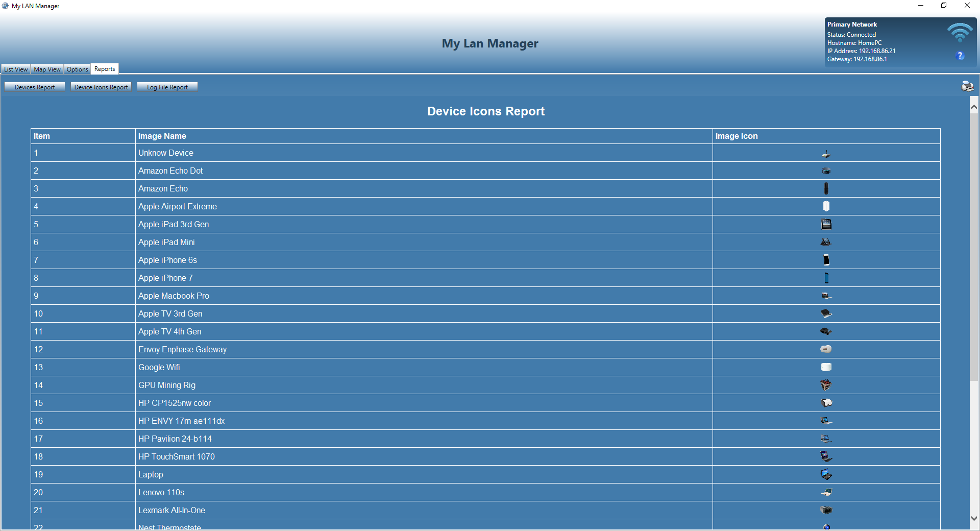The image size is (980, 531).
Task: Click the Item column header
Action: click(83, 136)
